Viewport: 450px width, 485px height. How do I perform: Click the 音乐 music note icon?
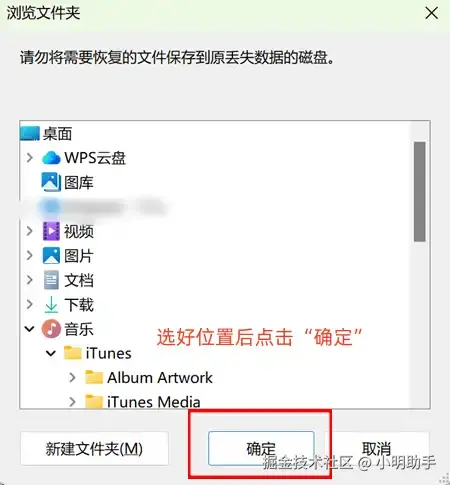tap(51, 329)
